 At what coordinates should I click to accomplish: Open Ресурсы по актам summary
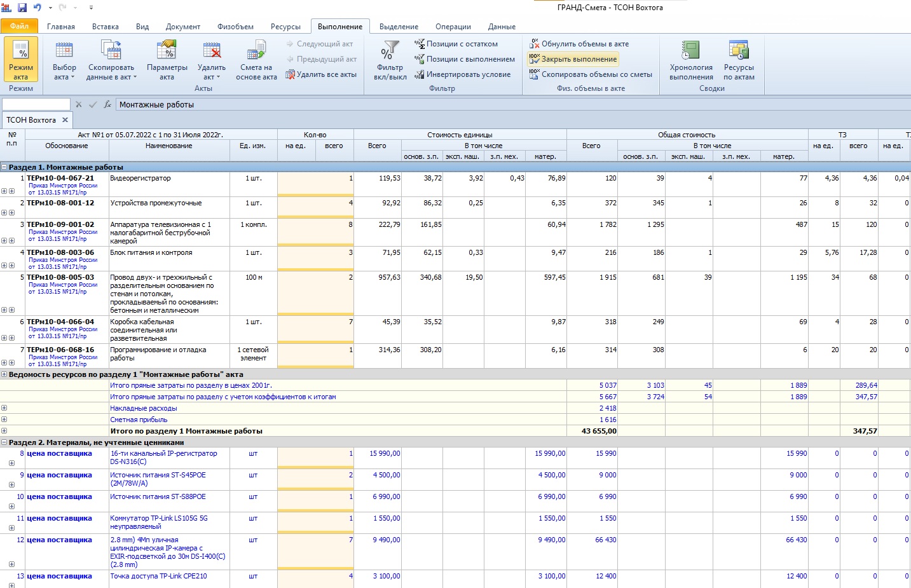coord(739,60)
